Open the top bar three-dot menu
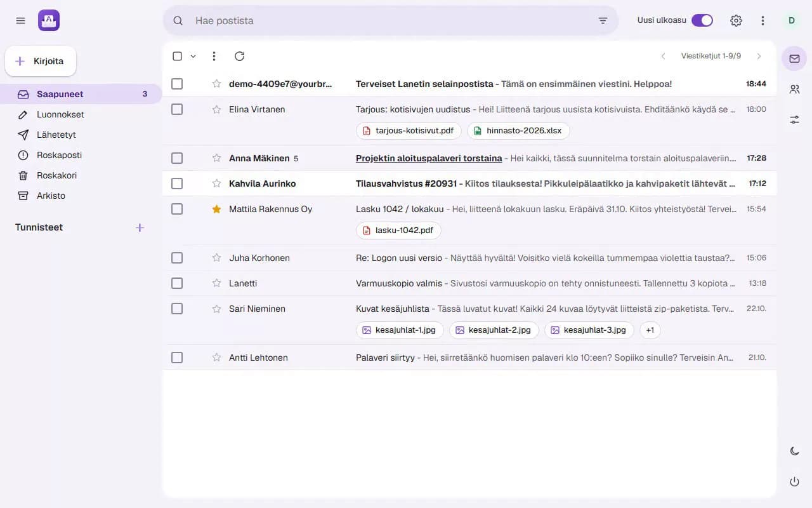The height and width of the screenshot is (508, 812). [763, 20]
